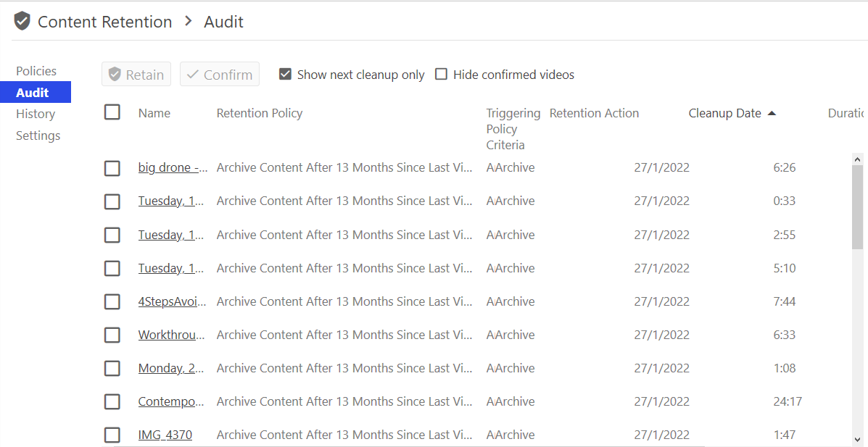Enable Hide confirmed videos checkbox
Viewport: 868px width, 447px height.
(441, 74)
